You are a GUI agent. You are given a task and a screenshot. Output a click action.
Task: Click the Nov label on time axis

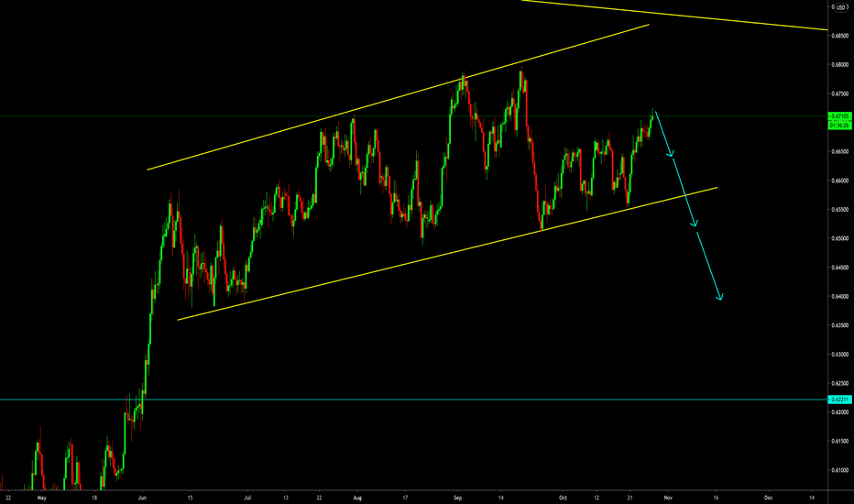tap(668, 498)
